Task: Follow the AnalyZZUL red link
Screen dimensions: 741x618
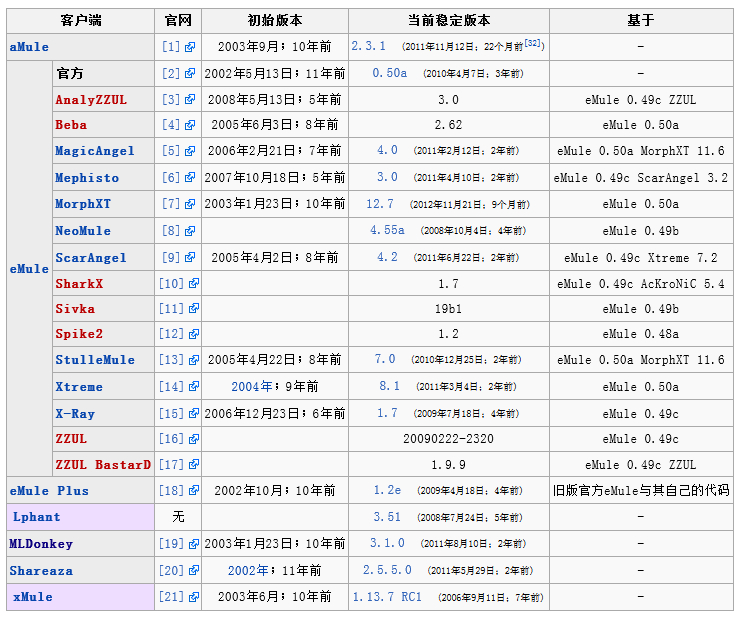Action: (91, 100)
